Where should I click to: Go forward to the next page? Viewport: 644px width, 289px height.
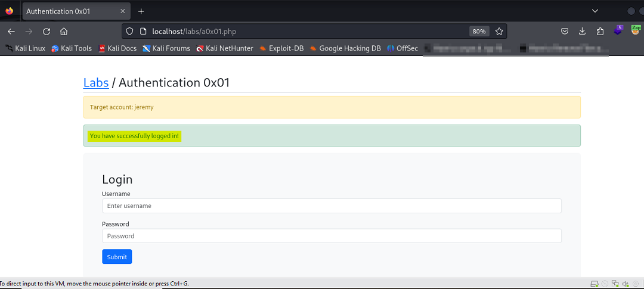pyautogui.click(x=29, y=32)
